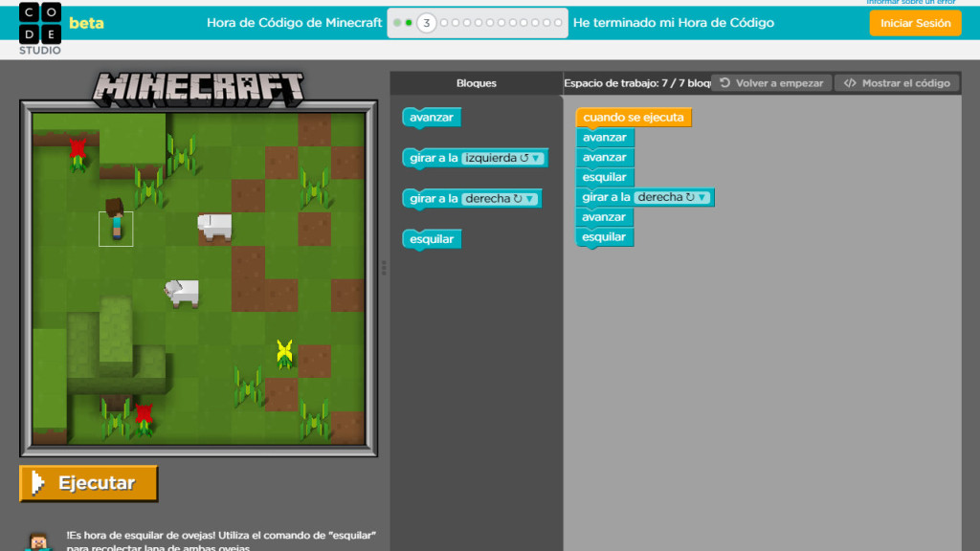Select esquilar block above workspace girar a la derecha
This screenshot has height=551, width=980.
point(605,177)
